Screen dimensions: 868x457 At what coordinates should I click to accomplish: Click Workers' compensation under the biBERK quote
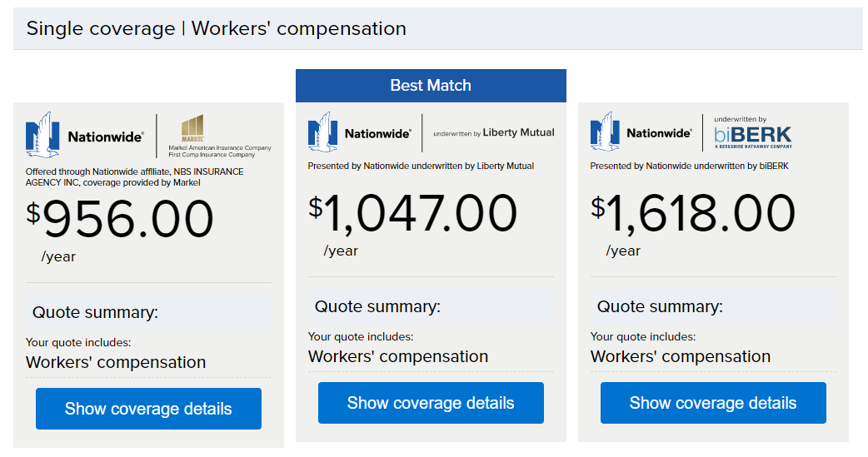(x=681, y=356)
